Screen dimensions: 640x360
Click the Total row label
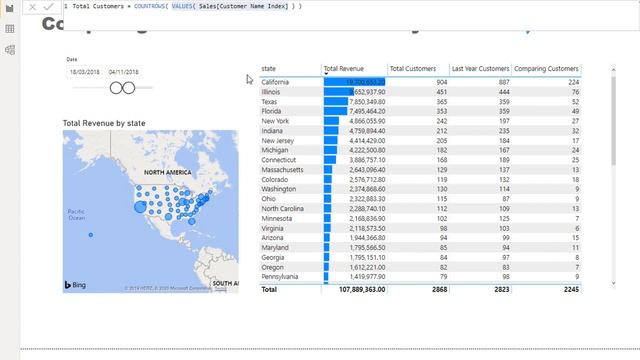(269, 289)
